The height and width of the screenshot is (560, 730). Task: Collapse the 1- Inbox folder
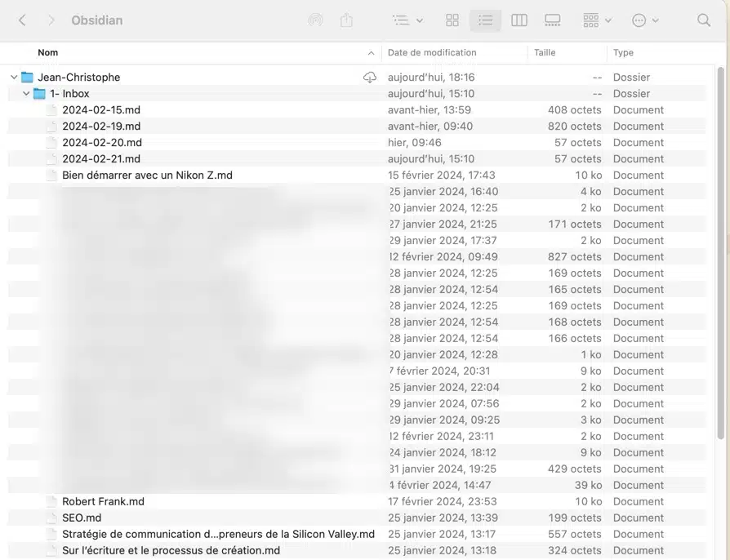pos(26,94)
